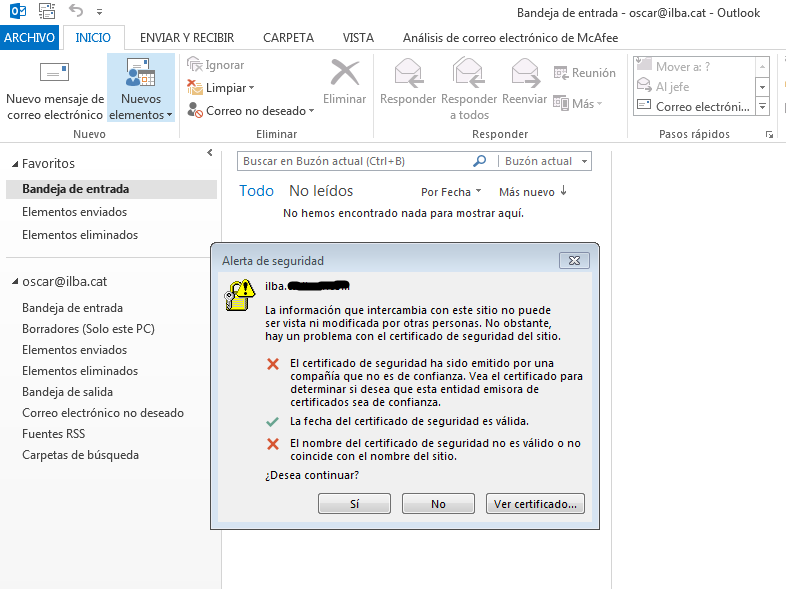
Task: Select Bandeja de entrada in Favoritos
Action: click(111, 189)
